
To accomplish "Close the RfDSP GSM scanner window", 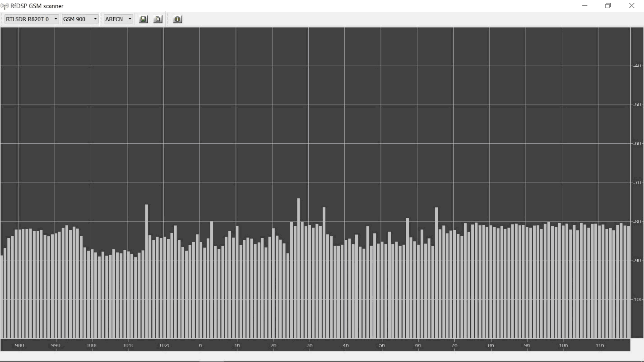I will point(631,6).
